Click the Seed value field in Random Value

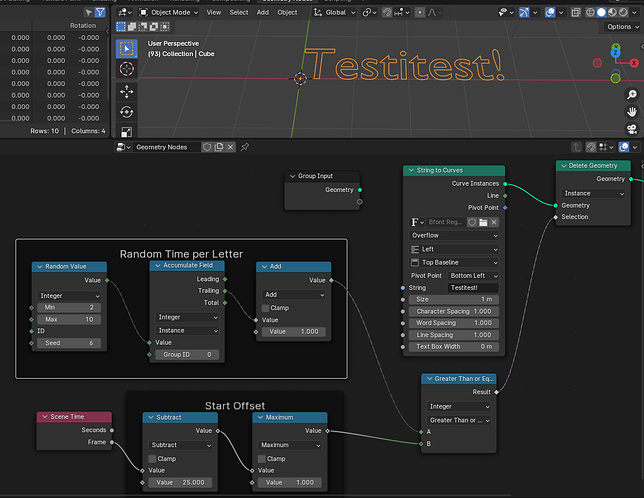click(x=69, y=343)
